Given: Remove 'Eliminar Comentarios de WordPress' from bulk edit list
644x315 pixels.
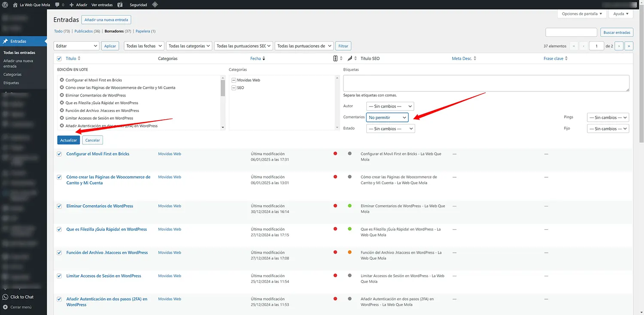Looking at the screenshot, I should pos(62,95).
